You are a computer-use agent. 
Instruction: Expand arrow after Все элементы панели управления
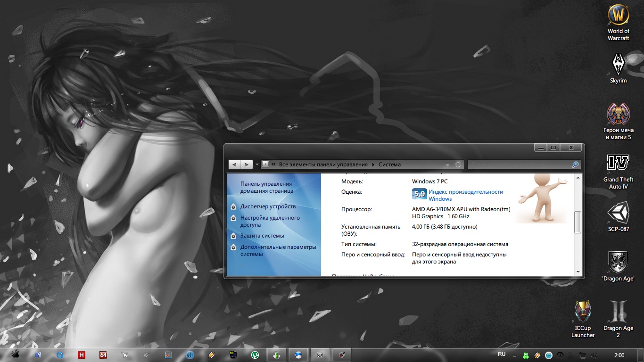(x=373, y=165)
